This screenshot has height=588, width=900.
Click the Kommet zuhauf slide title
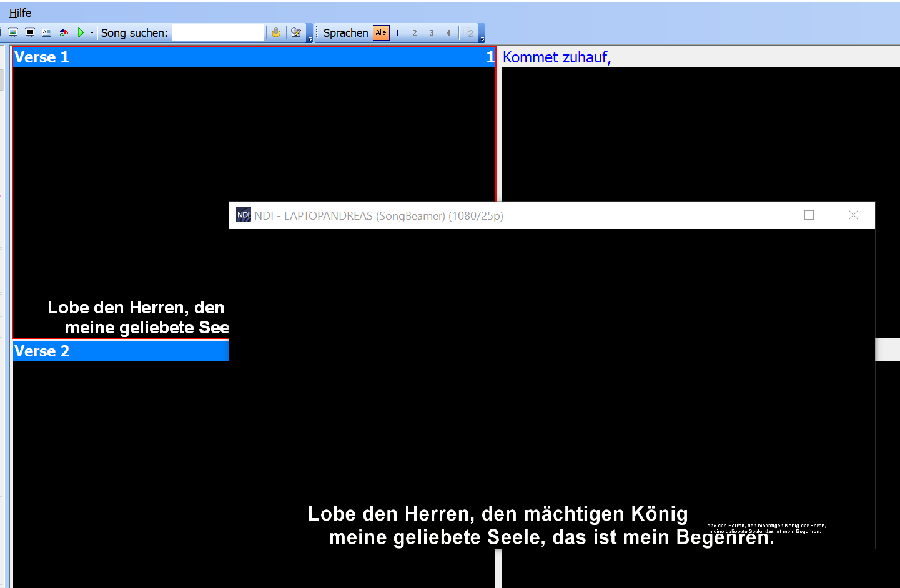[x=556, y=57]
